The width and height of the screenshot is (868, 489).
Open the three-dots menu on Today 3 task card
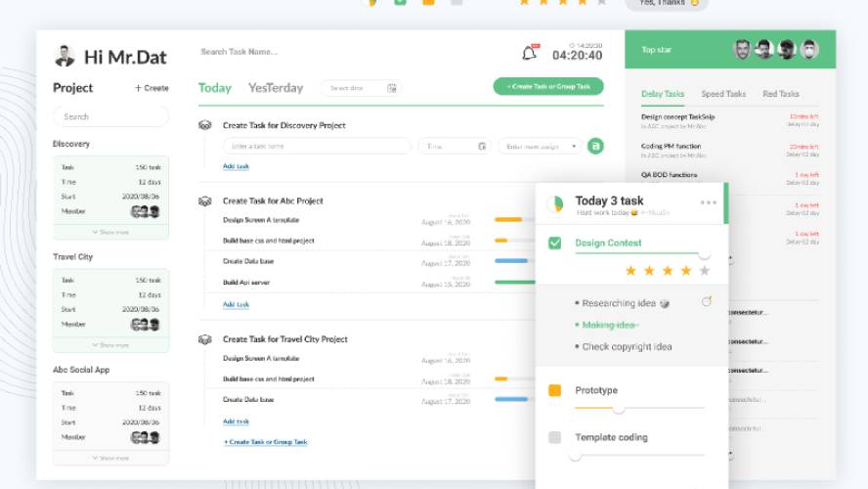coord(709,203)
